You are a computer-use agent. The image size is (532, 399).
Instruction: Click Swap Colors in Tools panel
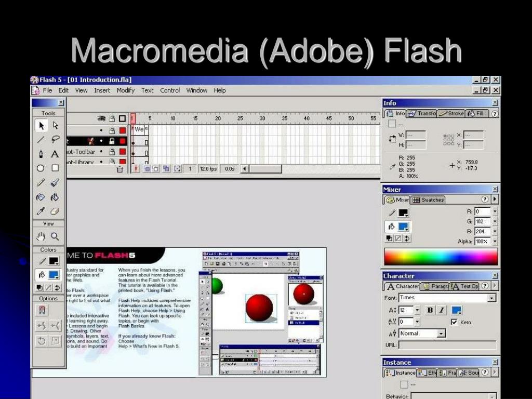click(x=57, y=288)
